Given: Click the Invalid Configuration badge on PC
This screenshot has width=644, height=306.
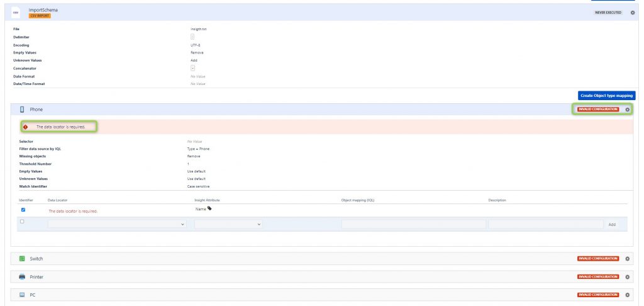Looking at the screenshot, I should point(598,295).
